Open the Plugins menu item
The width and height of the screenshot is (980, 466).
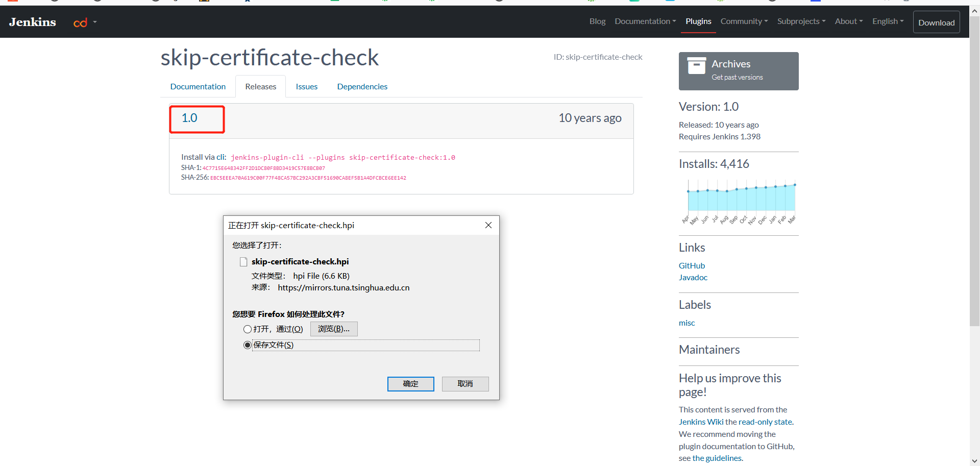click(x=698, y=21)
